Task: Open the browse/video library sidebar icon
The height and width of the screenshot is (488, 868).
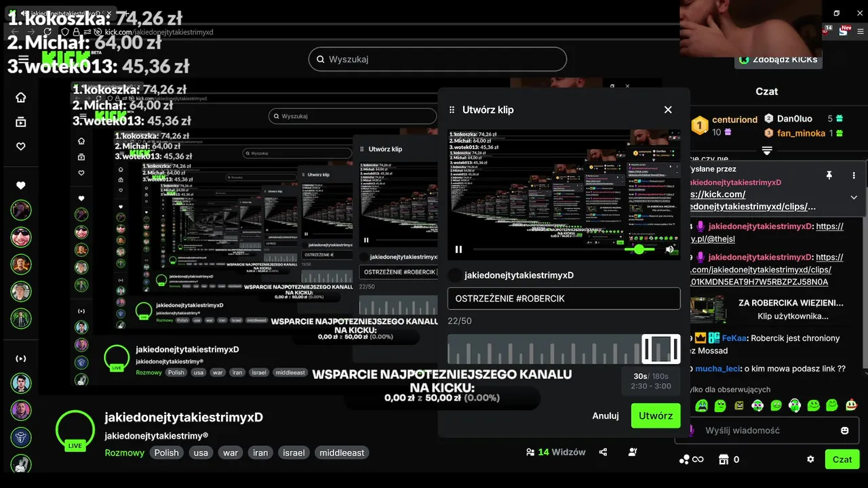Action: (21, 122)
